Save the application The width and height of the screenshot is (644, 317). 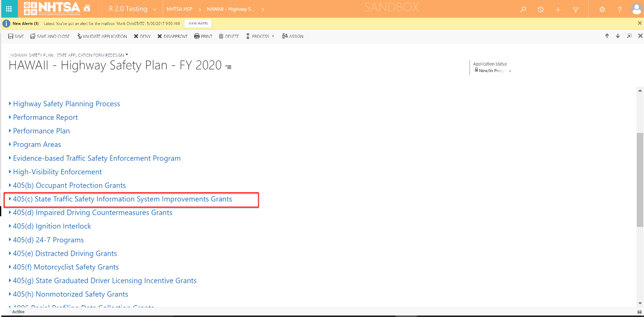click(16, 36)
